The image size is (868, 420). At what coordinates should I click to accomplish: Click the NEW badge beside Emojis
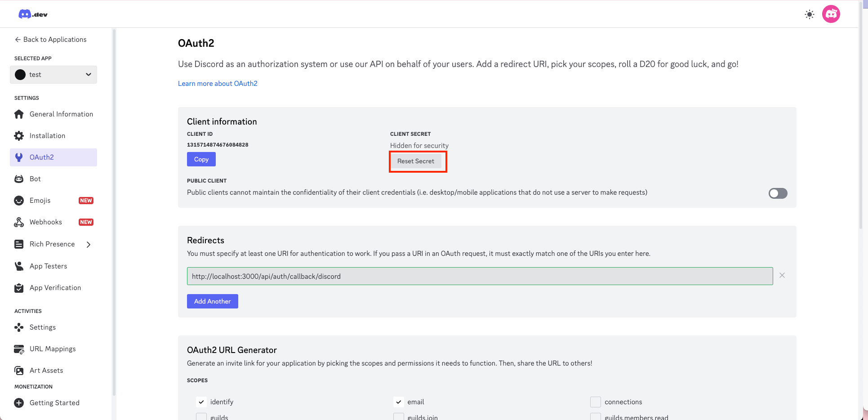[x=86, y=201]
